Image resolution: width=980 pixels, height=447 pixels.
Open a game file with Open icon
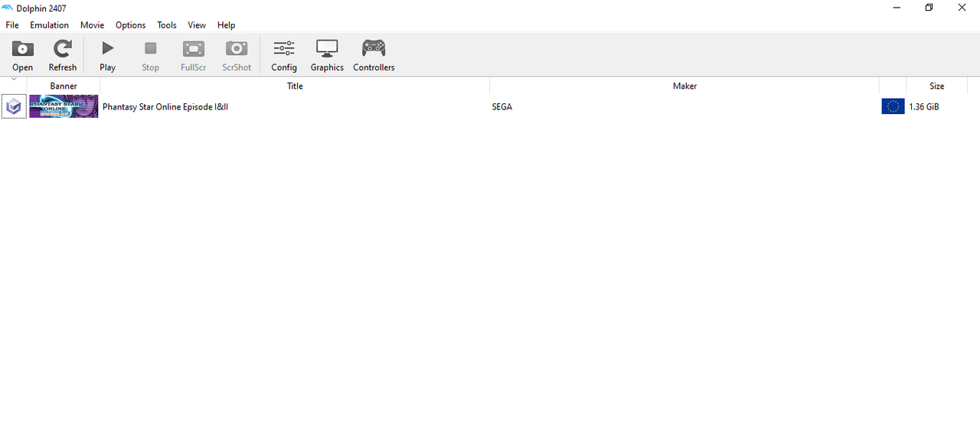click(22, 56)
